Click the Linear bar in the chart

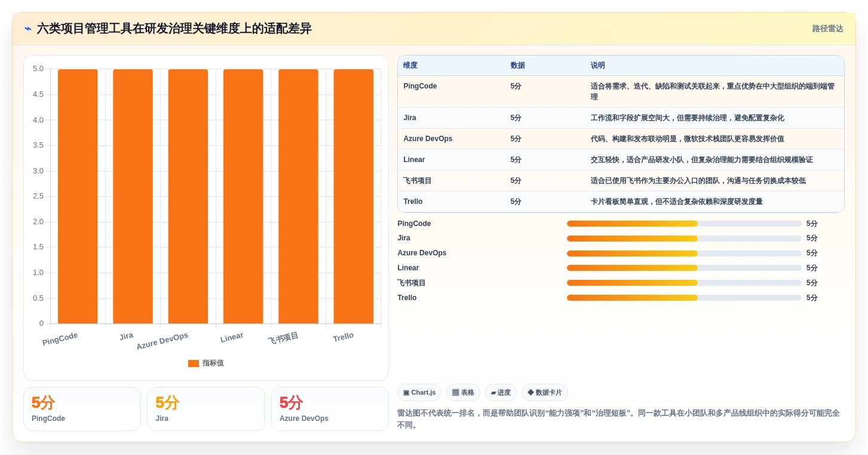[243, 196]
